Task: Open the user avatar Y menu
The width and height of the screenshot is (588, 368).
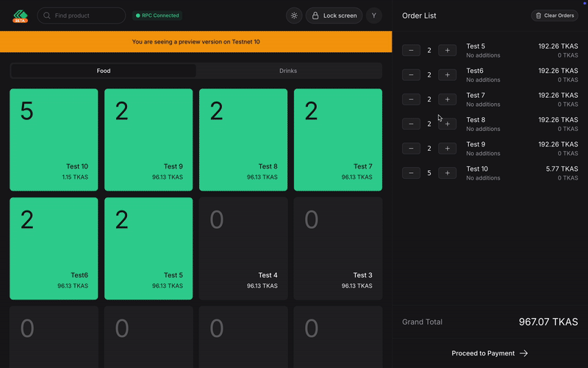Action: (x=373, y=15)
